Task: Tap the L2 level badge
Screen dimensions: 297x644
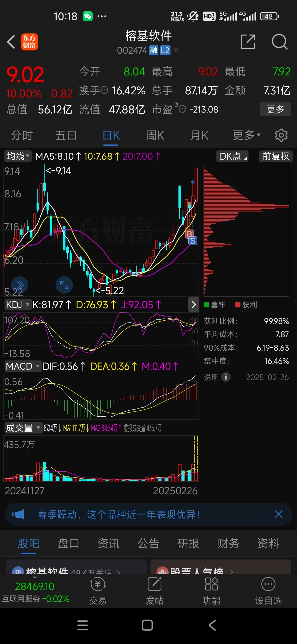Action: tap(165, 50)
